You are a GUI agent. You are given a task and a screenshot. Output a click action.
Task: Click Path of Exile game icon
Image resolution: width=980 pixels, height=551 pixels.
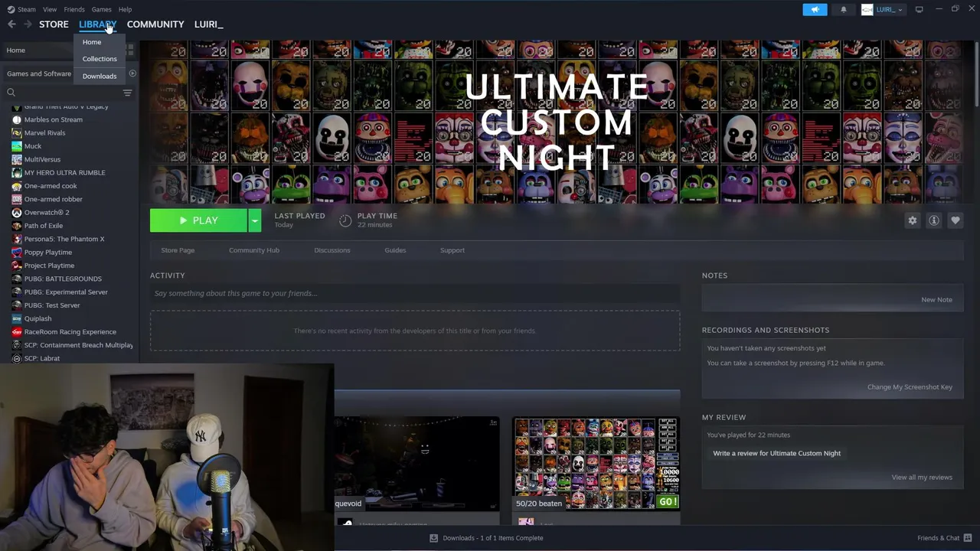tap(17, 226)
